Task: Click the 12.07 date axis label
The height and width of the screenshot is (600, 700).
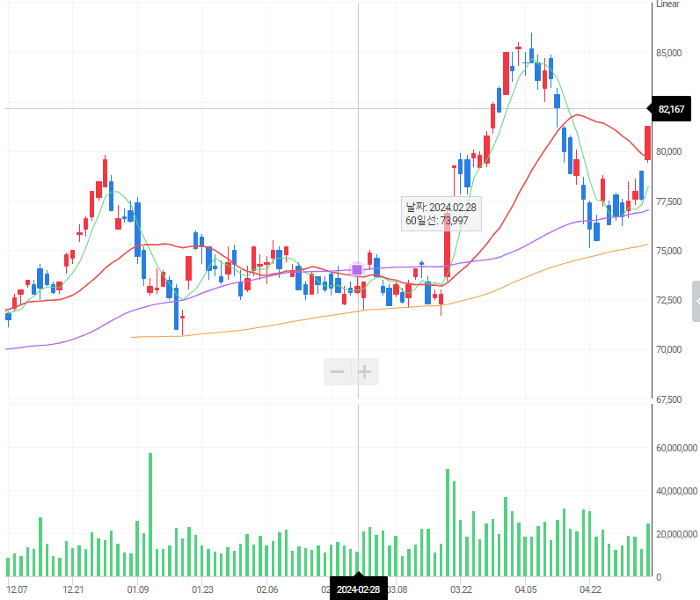Action: pyautogui.click(x=17, y=589)
